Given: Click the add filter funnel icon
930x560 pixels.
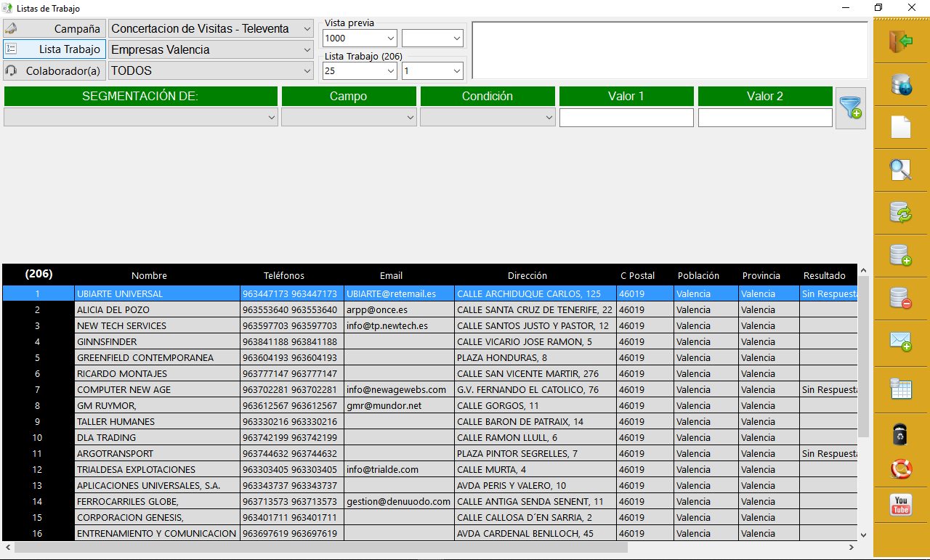Looking at the screenshot, I should click(850, 108).
